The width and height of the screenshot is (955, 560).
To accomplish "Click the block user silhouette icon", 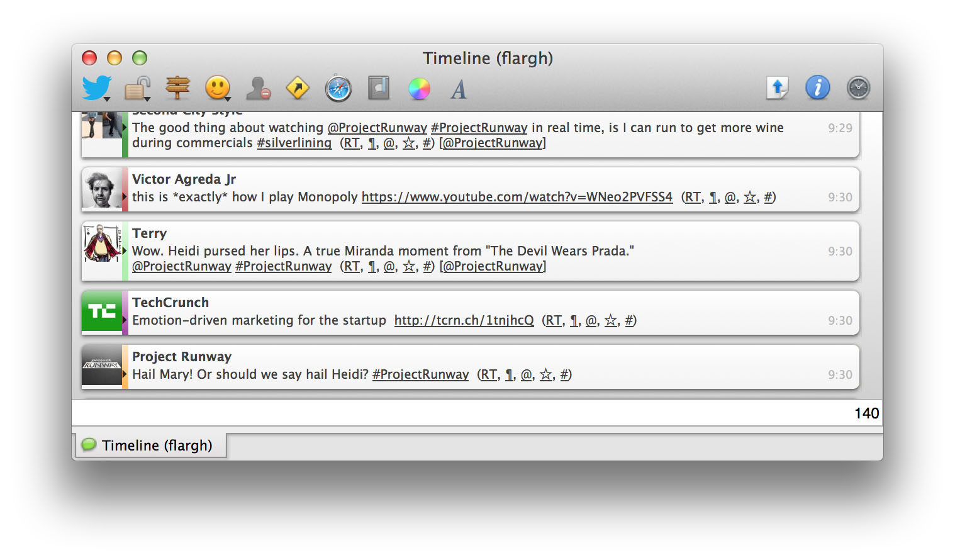I will pos(258,89).
